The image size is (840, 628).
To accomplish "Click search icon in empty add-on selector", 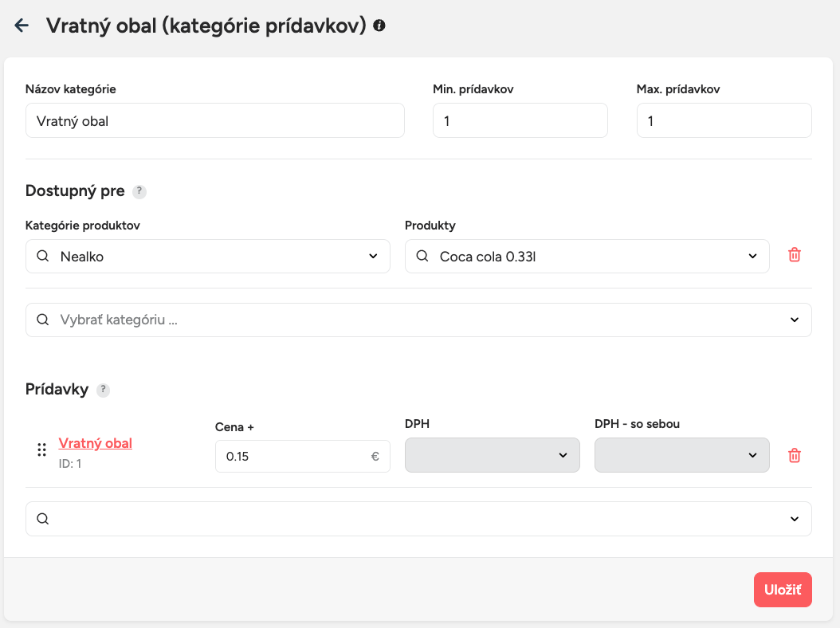I will (43, 519).
